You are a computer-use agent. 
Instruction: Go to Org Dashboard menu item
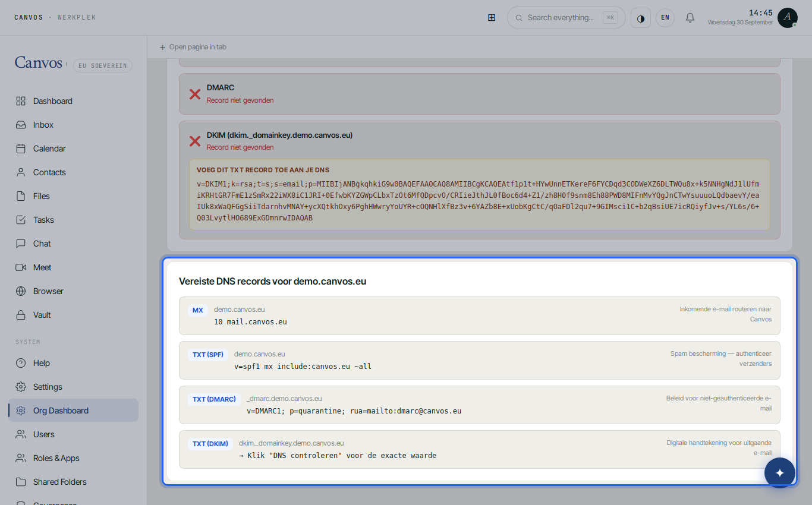pyautogui.click(x=74, y=411)
